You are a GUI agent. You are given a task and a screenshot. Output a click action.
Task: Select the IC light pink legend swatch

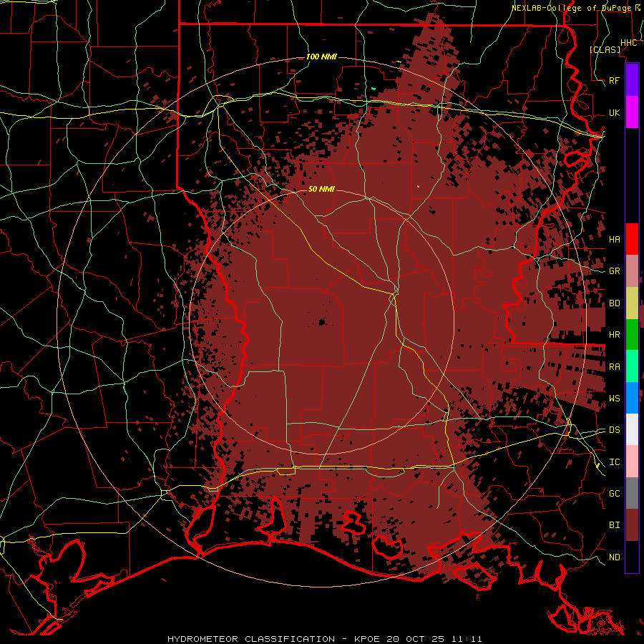coord(632,462)
